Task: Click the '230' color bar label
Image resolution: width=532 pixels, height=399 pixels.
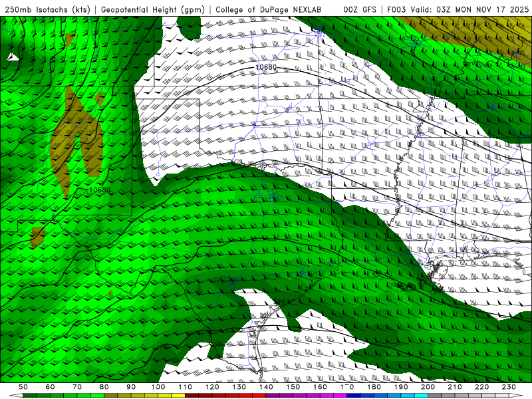Action: tap(509, 387)
